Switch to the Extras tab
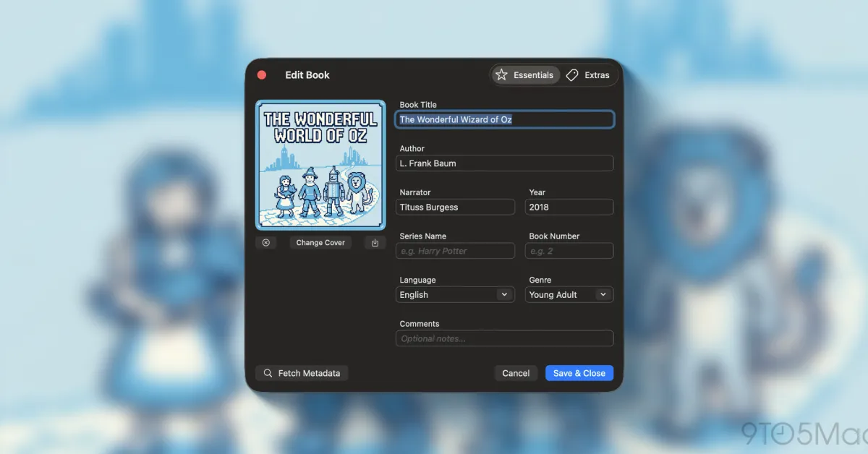 (x=590, y=74)
